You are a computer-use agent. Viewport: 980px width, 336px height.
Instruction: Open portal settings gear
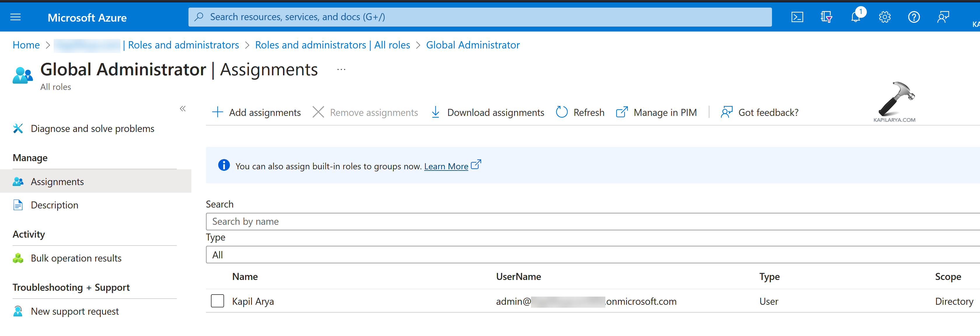tap(885, 17)
